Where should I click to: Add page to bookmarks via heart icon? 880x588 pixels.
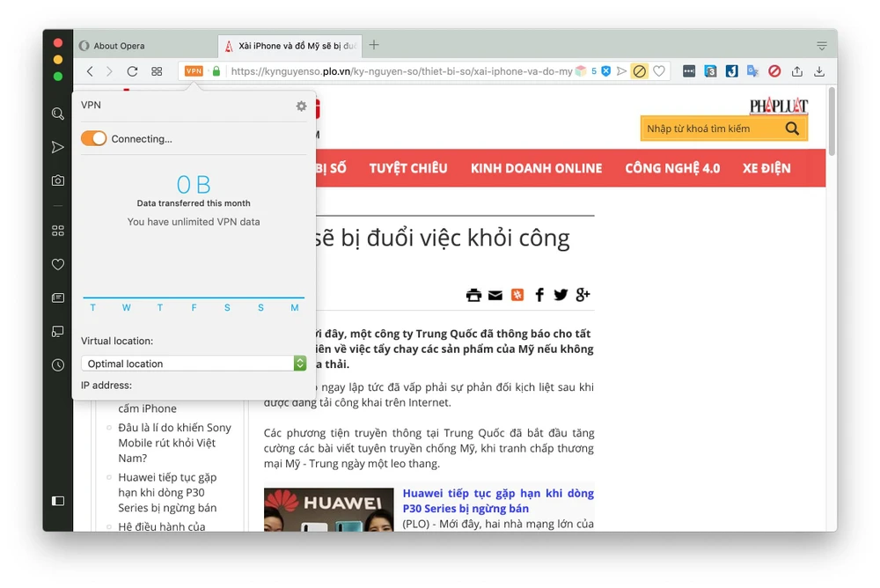click(x=659, y=71)
